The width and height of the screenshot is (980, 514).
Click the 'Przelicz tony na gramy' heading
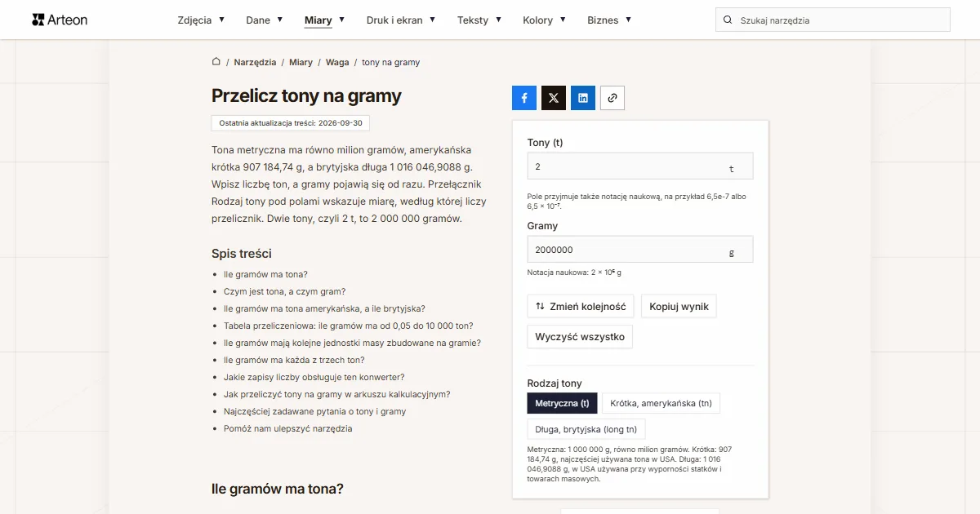click(306, 95)
